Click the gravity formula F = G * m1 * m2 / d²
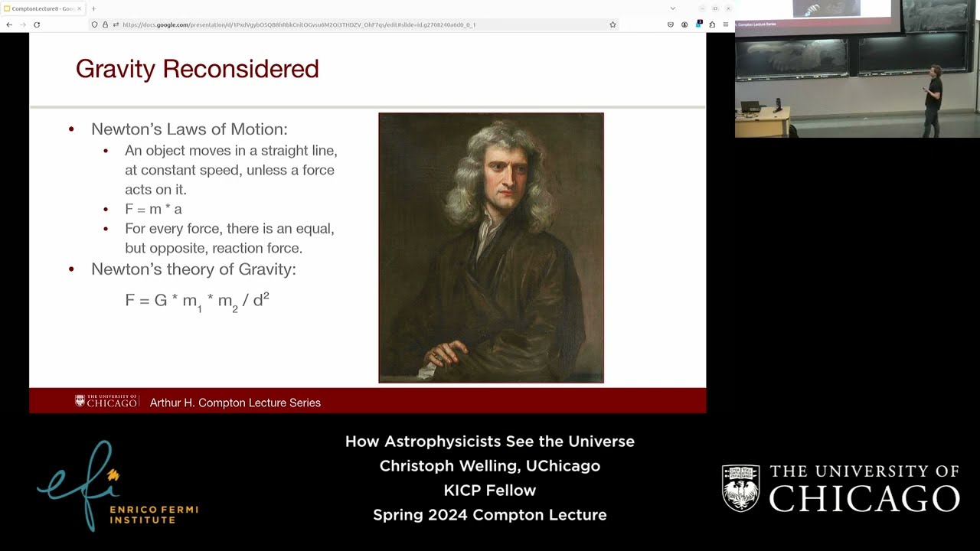This screenshot has width=980, height=551. (x=197, y=301)
